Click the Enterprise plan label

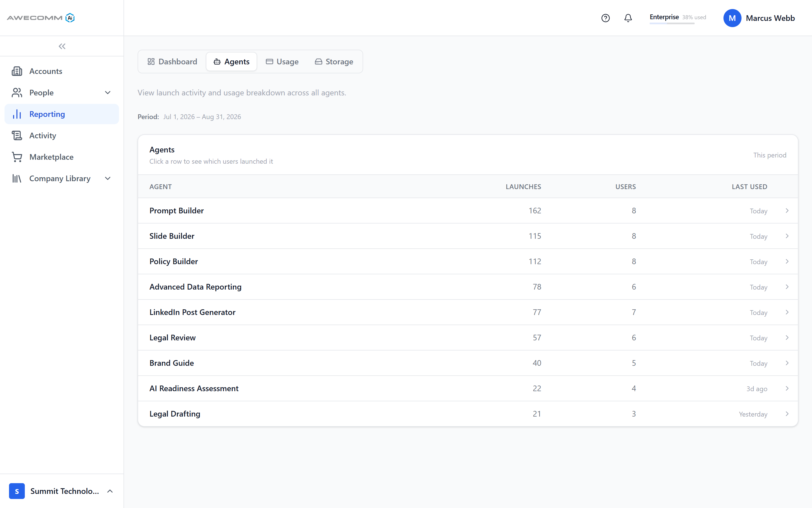point(664,17)
